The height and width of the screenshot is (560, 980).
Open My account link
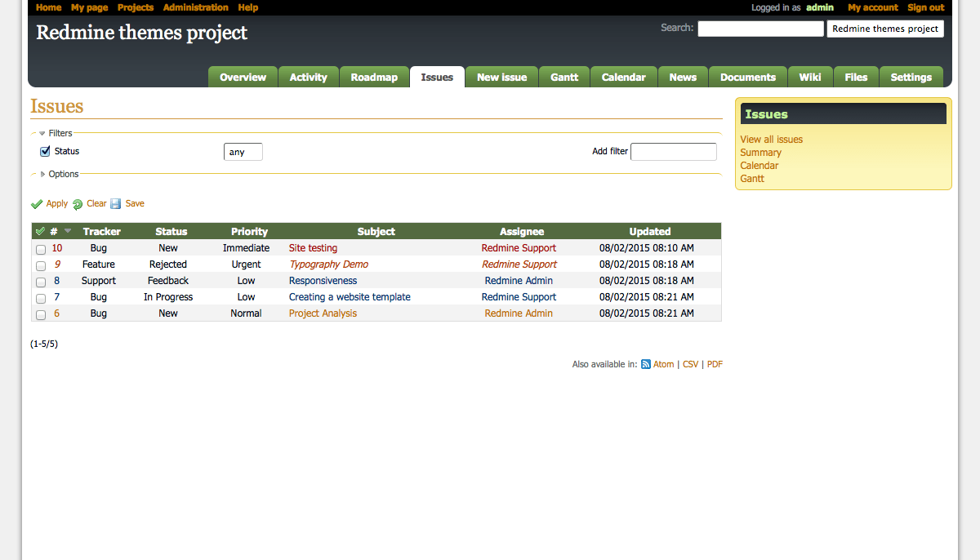coord(872,7)
